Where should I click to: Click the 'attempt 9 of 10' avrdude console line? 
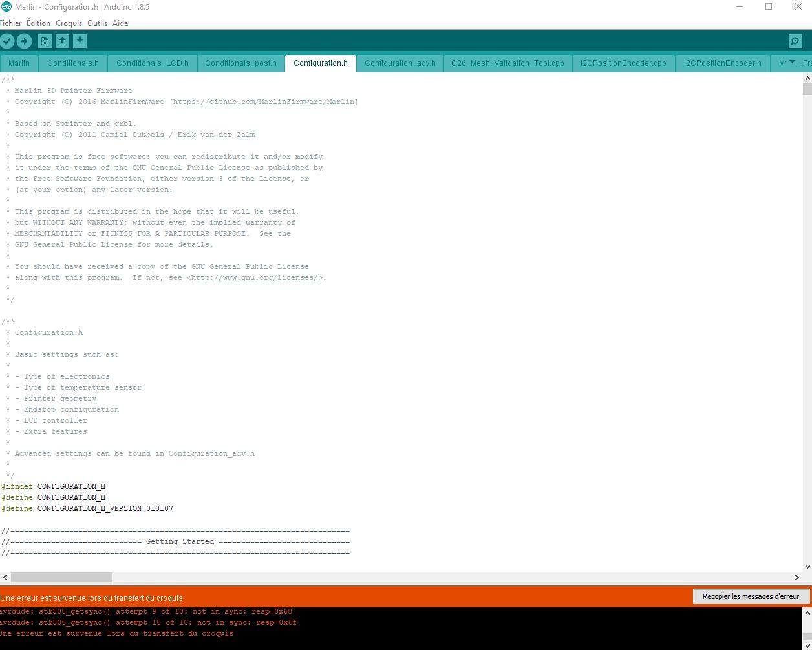146,611
